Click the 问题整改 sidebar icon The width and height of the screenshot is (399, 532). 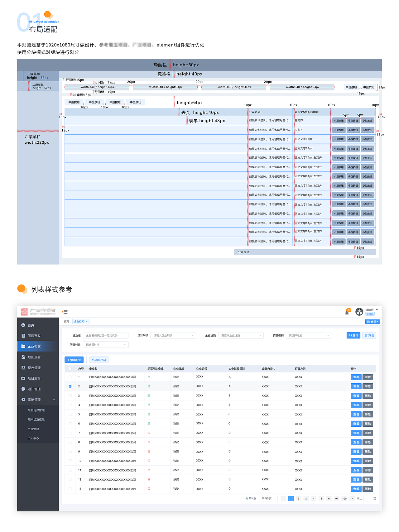coord(23,336)
